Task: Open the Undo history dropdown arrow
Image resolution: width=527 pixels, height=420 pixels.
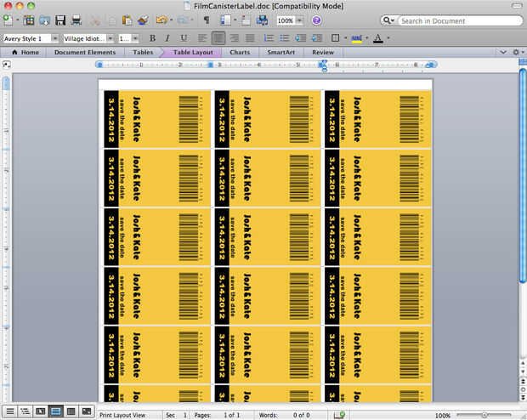Action: (x=171, y=20)
